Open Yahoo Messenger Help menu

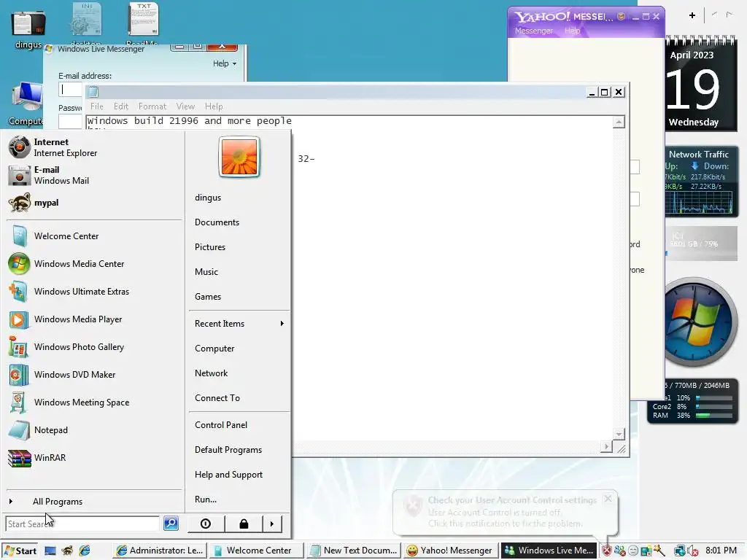[572, 31]
